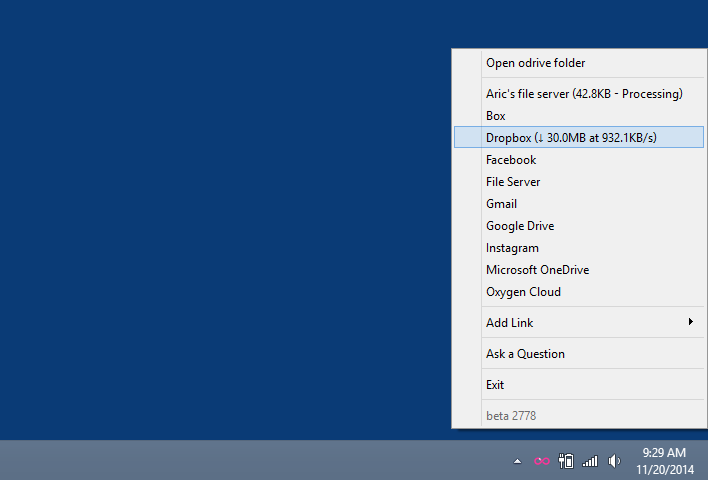Select the Dropbox download status entry
Image resolution: width=708 pixels, height=480 pixels.
(x=579, y=137)
